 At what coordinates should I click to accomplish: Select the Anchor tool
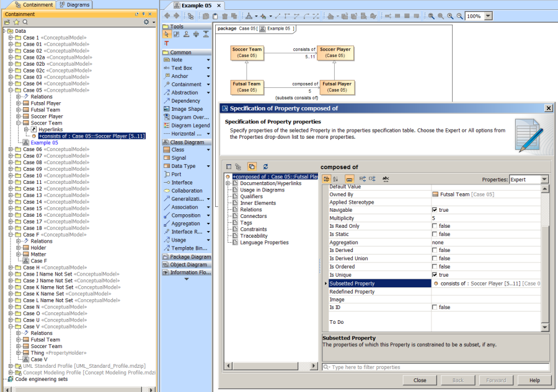(x=178, y=76)
